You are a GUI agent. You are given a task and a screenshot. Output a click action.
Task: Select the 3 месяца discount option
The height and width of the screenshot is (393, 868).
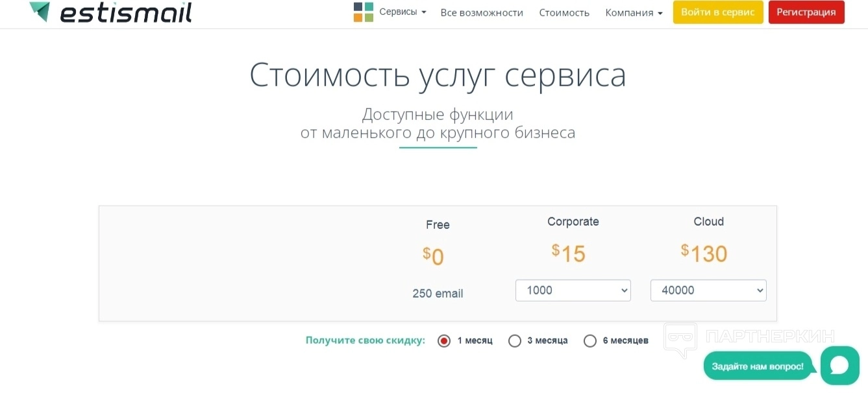(515, 341)
